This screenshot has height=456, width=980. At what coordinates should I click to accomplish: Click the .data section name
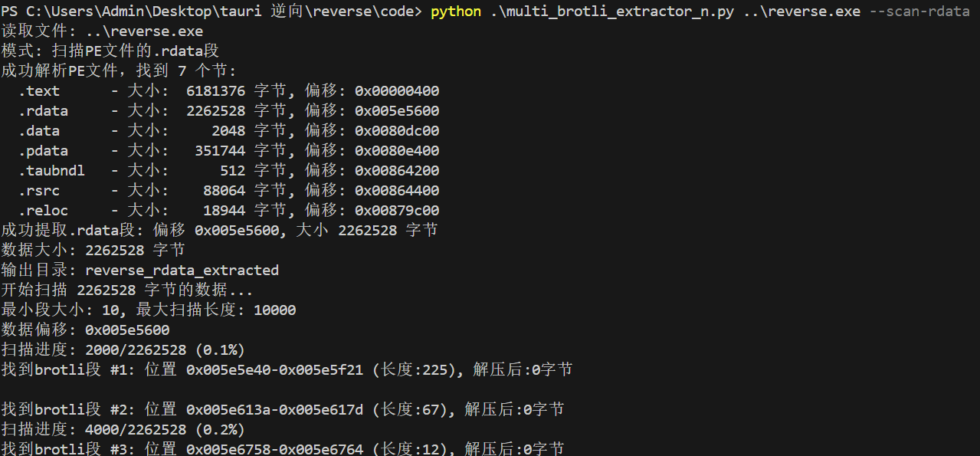coord(39,131)
